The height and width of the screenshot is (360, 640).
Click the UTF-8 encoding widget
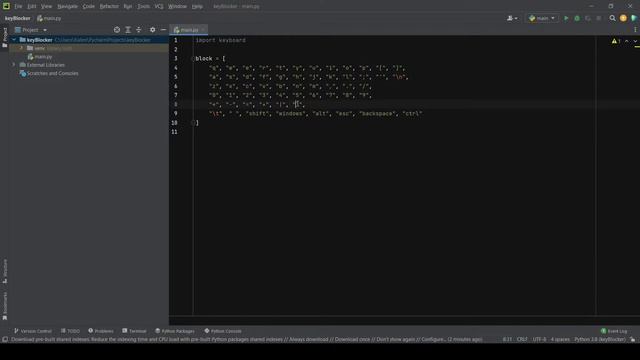pos(539,340)
